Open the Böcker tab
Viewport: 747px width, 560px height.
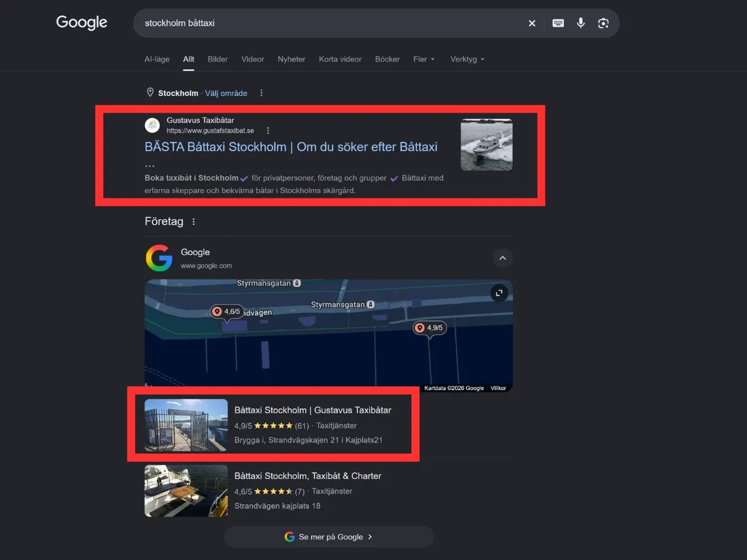click(387, 59)
